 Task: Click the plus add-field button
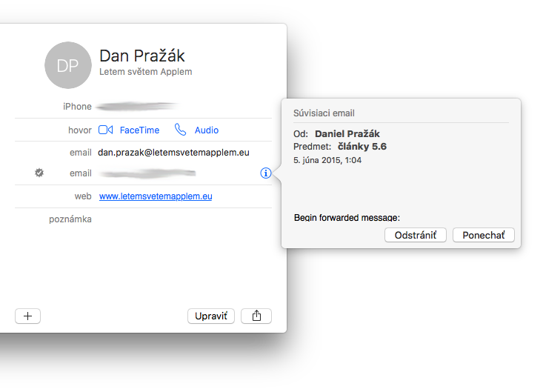[28, 316]
